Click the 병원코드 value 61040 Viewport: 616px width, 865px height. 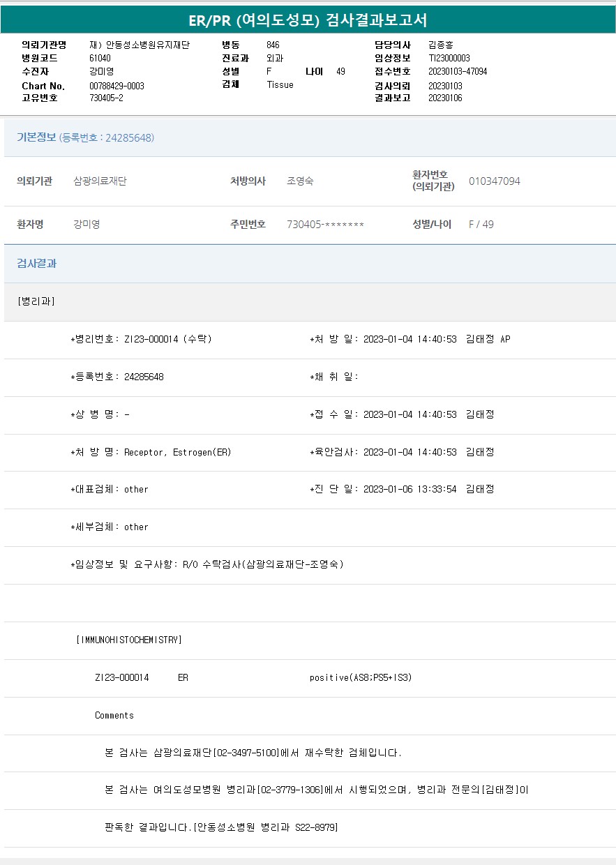point(100,59)
